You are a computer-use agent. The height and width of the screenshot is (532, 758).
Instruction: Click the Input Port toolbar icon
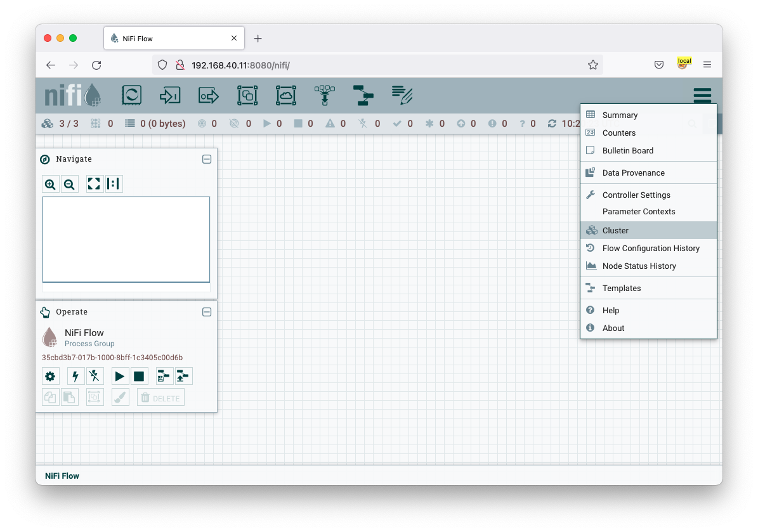tap(169, 94)
